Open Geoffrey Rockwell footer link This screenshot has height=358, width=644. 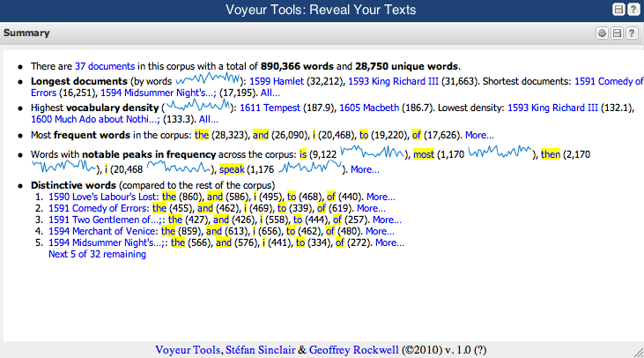click(353, 350)
